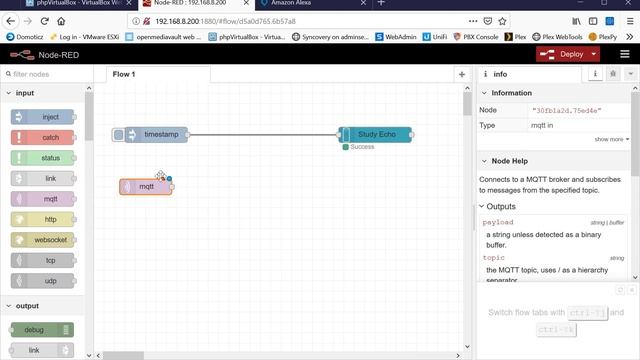Open the Domoticz bookmark
The height and width of the screenshot is (360, 640).
point(25,37)
